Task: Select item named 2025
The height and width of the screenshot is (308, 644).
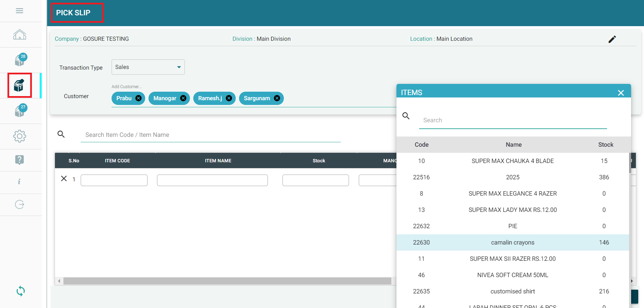Action: click(x=513, y=177)
